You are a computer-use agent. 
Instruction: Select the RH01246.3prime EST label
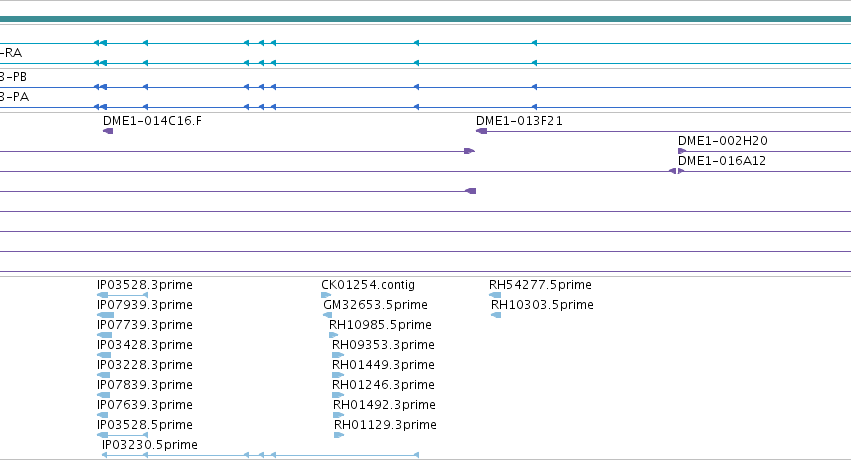point(383,385)
